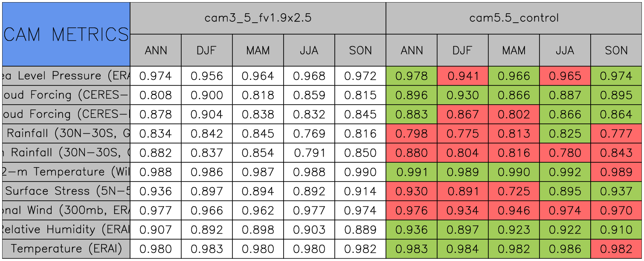The height and width of the screenshot is (261, 644).
Task: Click the DJF header under cam3_5_fv1.9x2.5
Action: coord(207,50)
